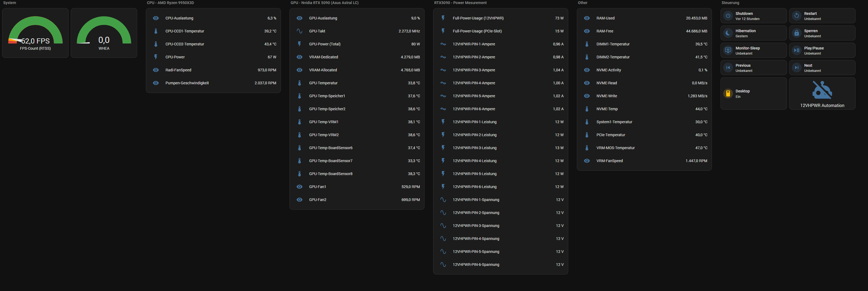Select the GPU-Temp-Speicher1 row
The width and height of the screenshot is (868, 291).
(357, 96)
